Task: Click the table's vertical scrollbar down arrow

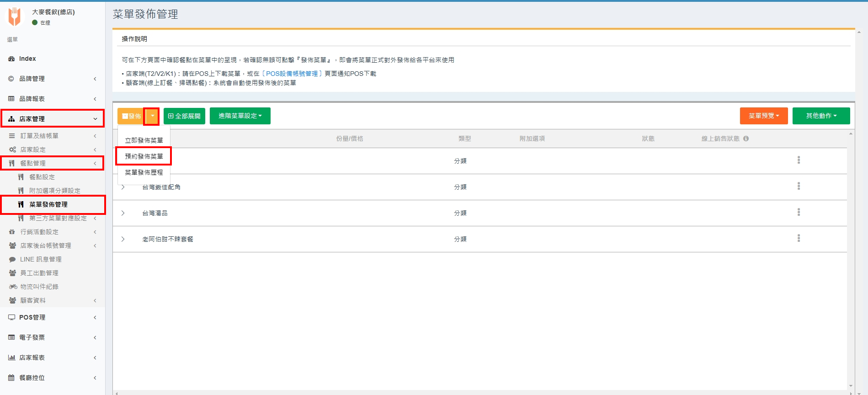Action: pyautogui.click(x=851, y=386)
